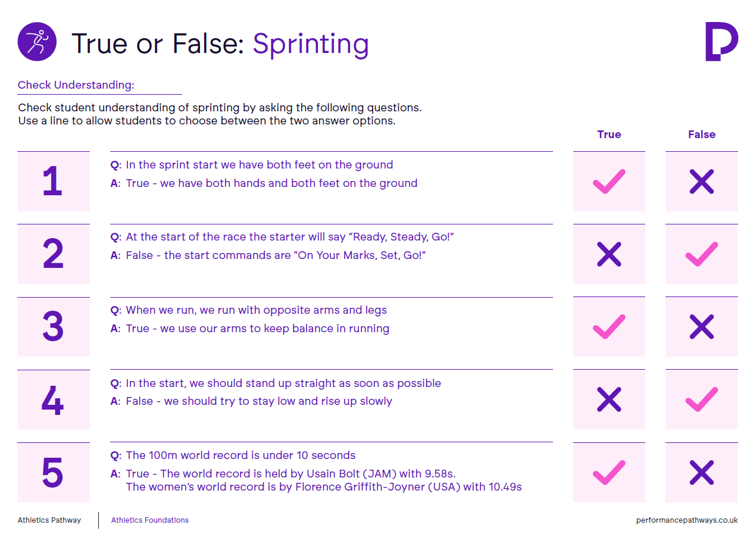
Task: Select the number 1 question tile
Action: point(54,182)
